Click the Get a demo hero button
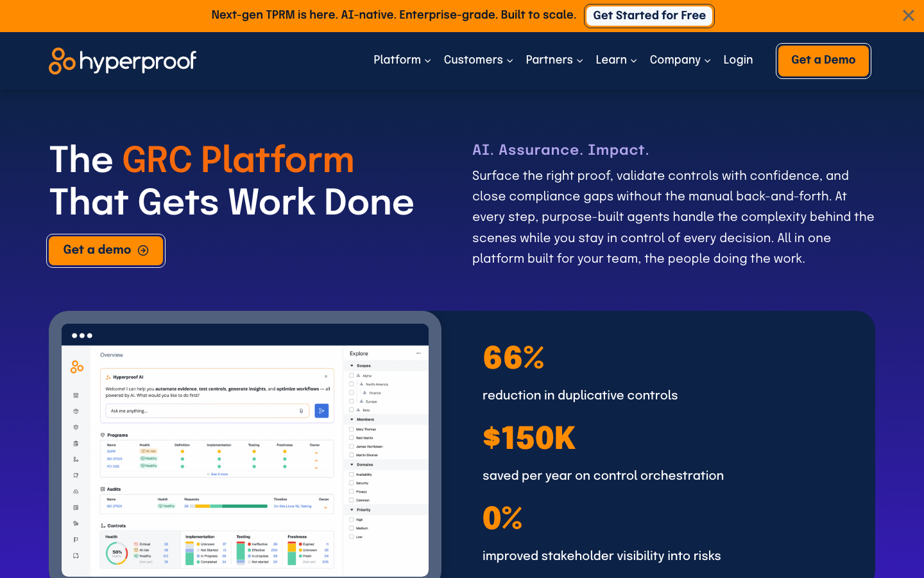 tap(106, 250)
